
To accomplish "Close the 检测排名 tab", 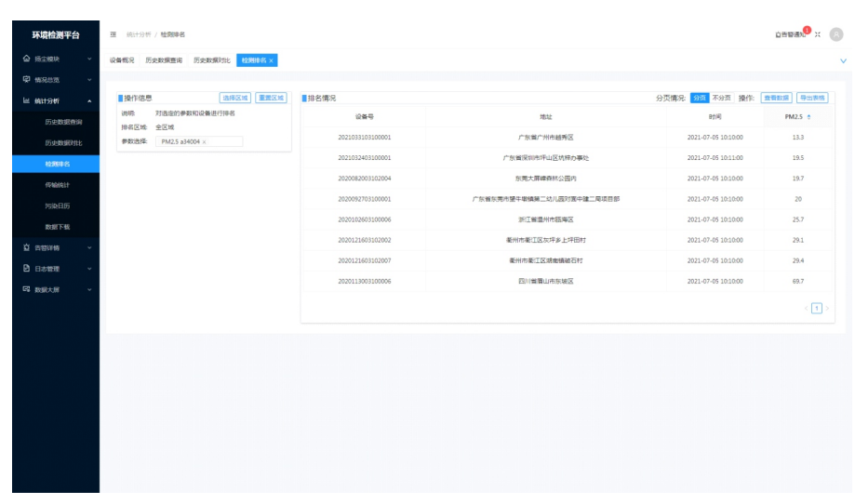I will [272, 60].
